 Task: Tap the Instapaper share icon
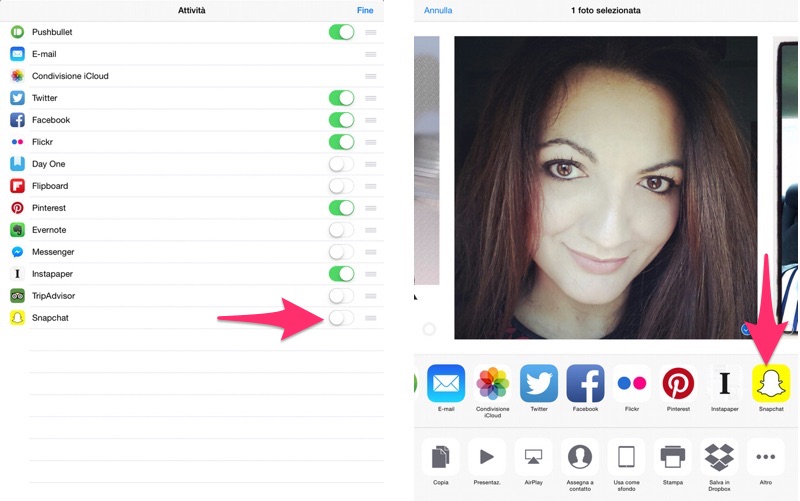pyautogui.click(x=725, y=383)
